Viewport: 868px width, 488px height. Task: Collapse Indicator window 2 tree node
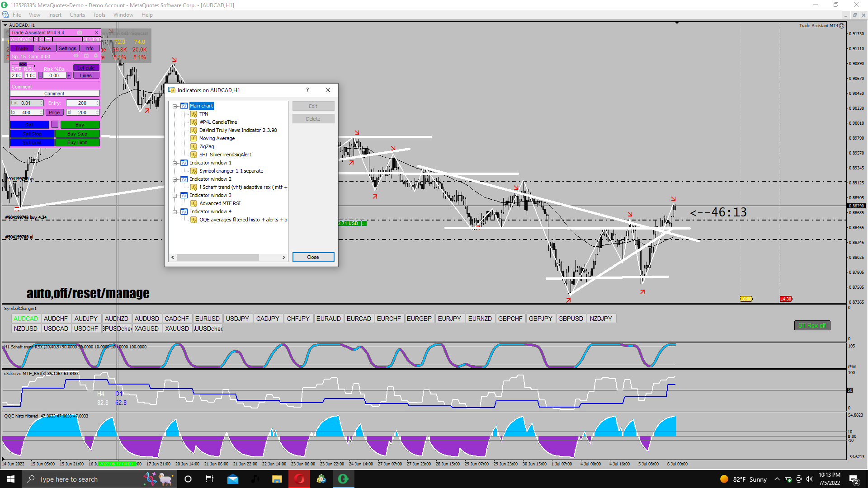(x=175, y=179)
